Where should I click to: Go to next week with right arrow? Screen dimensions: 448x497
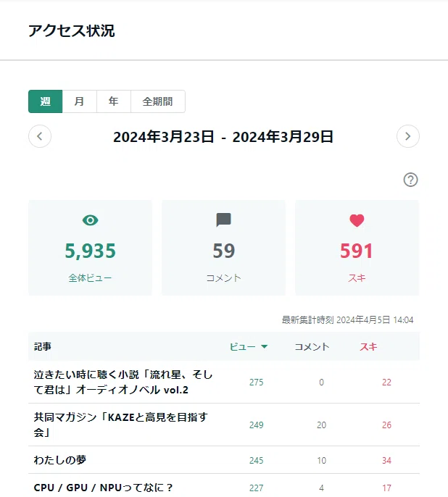pyautogui.click(x=408, y=136)
